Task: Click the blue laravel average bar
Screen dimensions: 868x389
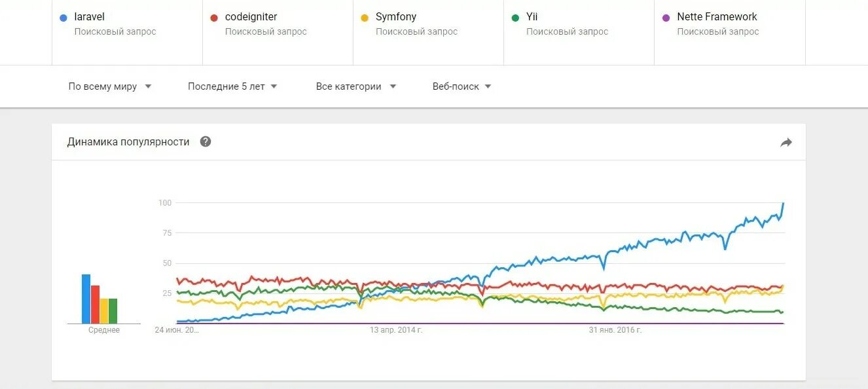Action: [x=86, y=299]
